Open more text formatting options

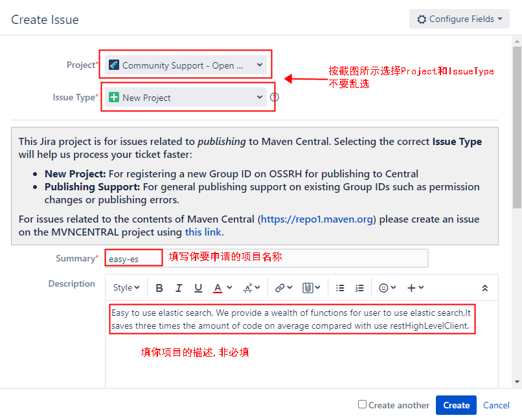tap(251, 287)
